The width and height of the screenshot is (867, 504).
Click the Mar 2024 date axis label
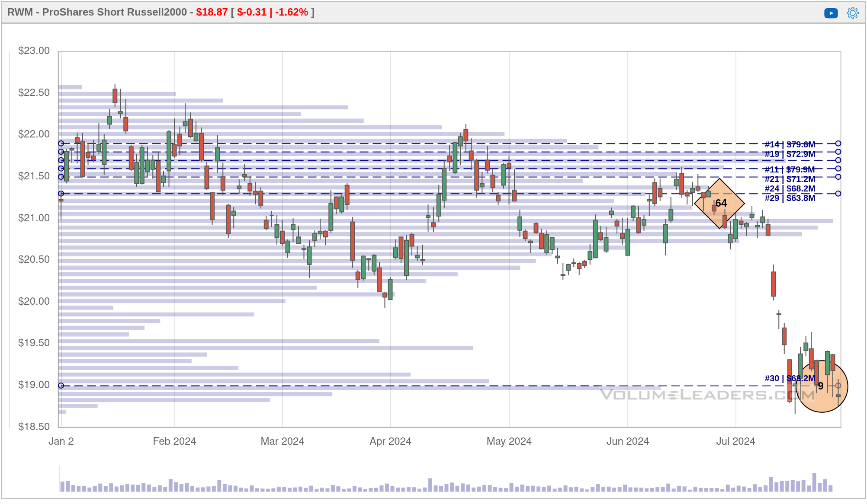(282, 441)
